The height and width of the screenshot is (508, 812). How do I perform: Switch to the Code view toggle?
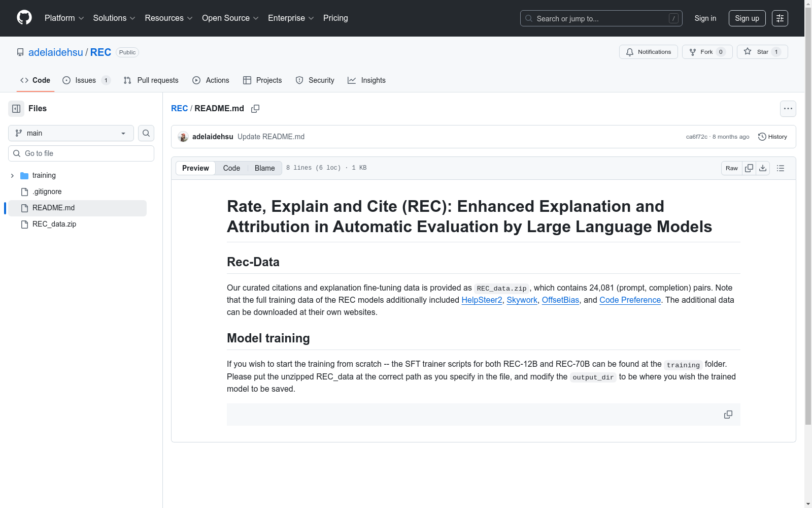click(231, 168)
